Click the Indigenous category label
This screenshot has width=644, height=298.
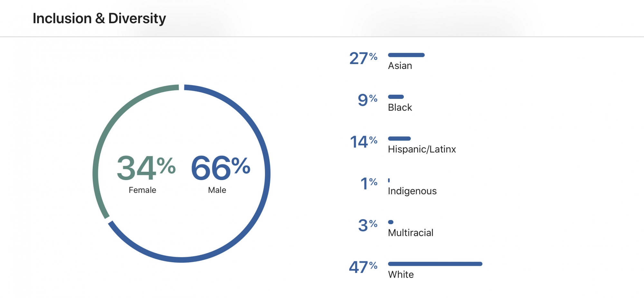412,191
